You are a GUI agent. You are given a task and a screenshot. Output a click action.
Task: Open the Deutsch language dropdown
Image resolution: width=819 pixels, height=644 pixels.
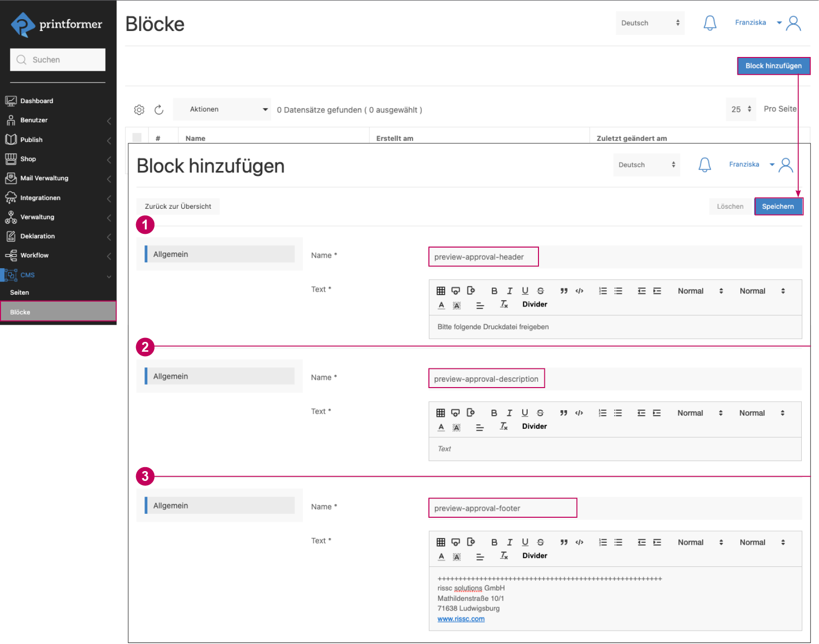650,23
